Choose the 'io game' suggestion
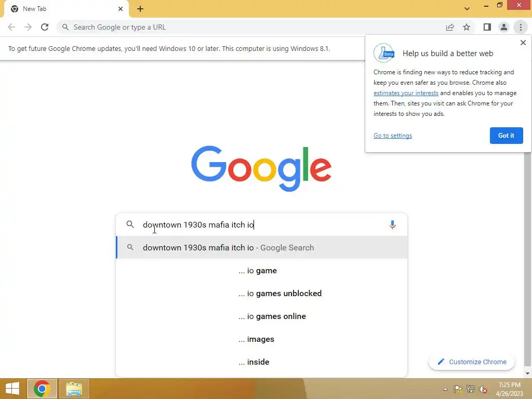 coord(262,270)
